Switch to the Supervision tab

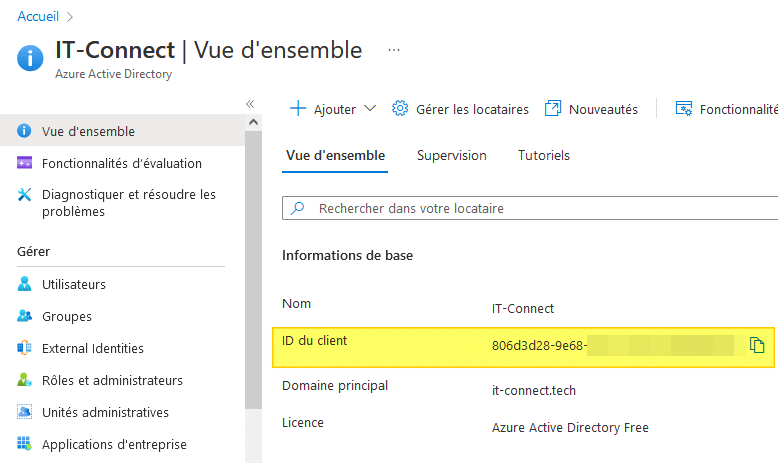451,155
